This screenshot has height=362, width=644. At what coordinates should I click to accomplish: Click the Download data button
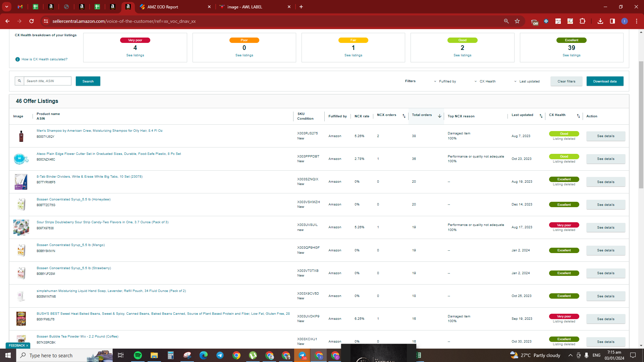tap(605, 81)
